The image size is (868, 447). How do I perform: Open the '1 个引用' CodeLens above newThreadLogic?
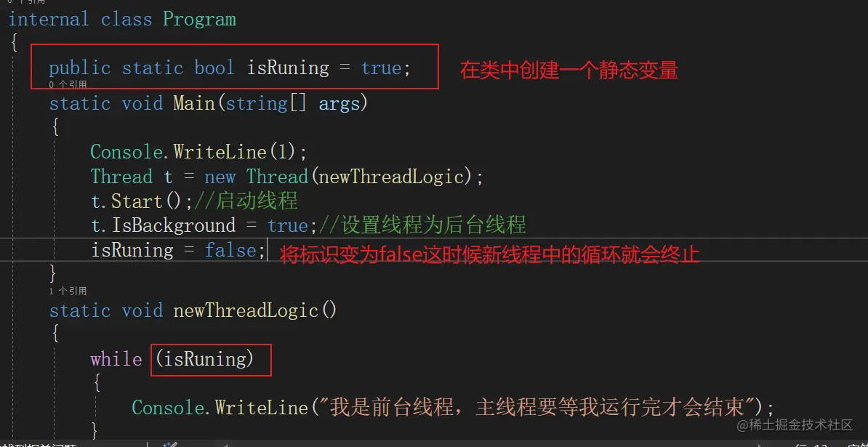[68, 291]
